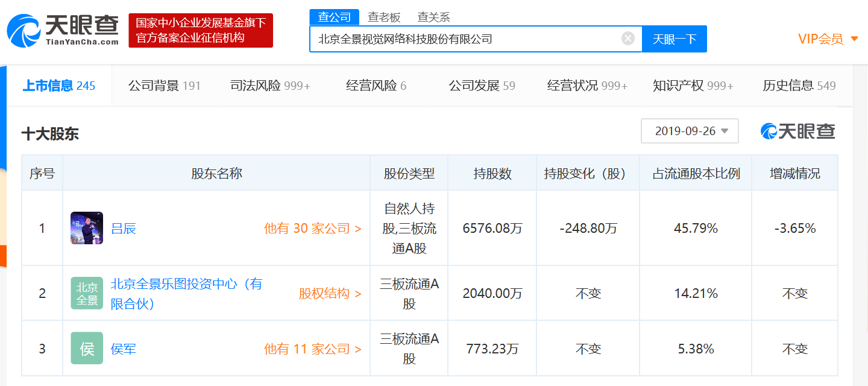Select the 45.79% ratio cell
This screenshot has width=868, height=386.
click(x=696, y=229)
